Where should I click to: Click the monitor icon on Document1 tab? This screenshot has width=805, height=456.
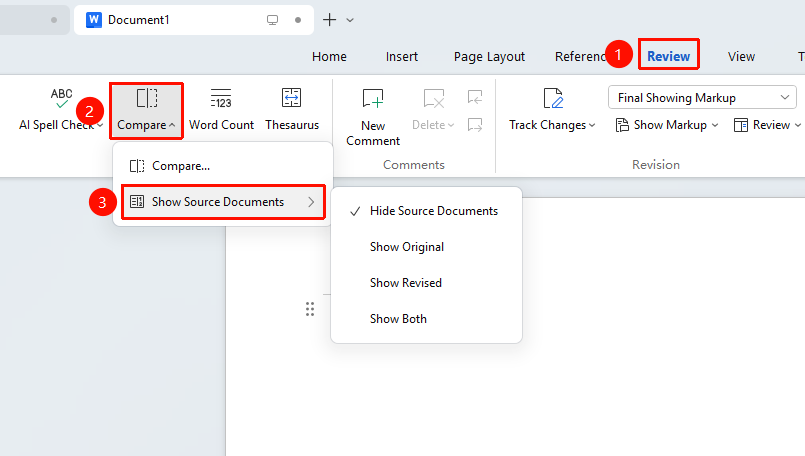(273, 20)
